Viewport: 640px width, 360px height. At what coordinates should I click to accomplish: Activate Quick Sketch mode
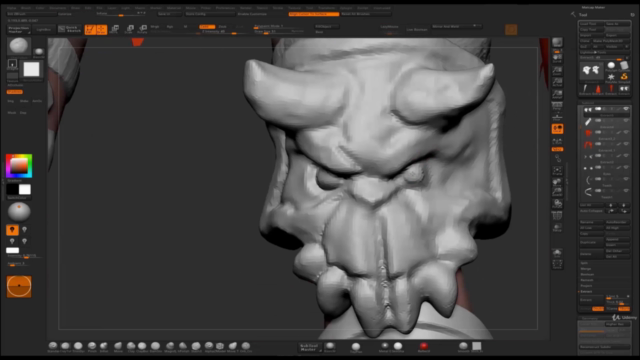click(69, 29)
